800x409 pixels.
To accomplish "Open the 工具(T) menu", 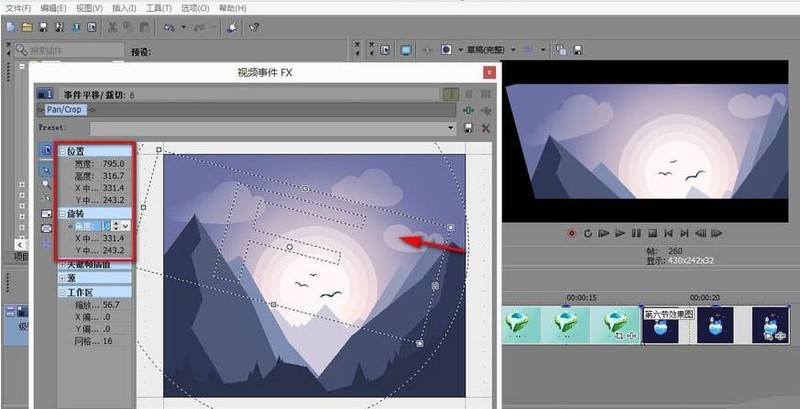I will click(159, 8).
